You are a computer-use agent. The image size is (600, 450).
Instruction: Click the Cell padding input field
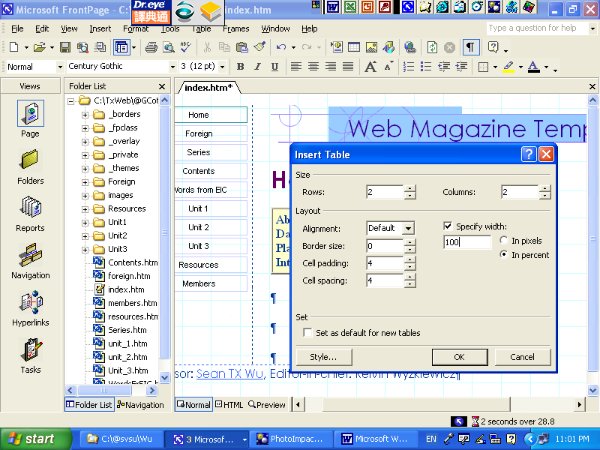384,264
